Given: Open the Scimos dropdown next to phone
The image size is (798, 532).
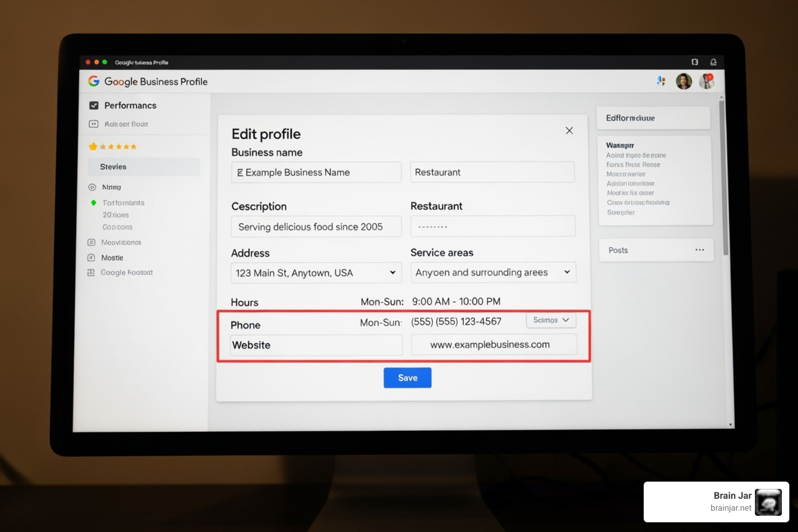Looking at the screenshot, I should pos(551,320).
